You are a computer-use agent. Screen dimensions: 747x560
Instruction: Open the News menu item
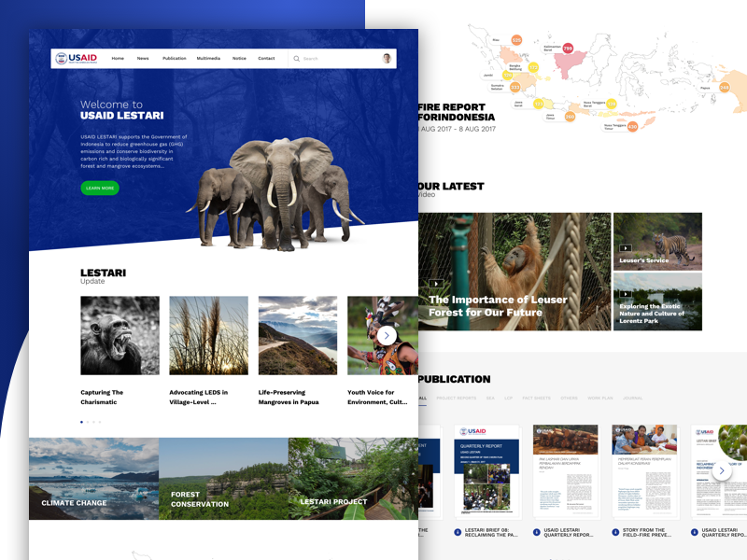click(143, 58)
